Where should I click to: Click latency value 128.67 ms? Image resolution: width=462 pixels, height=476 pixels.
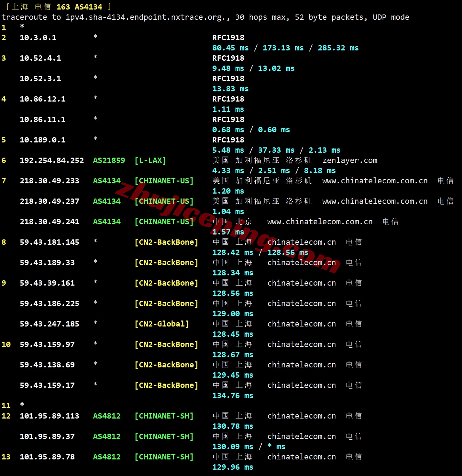[x=233, y=355]
